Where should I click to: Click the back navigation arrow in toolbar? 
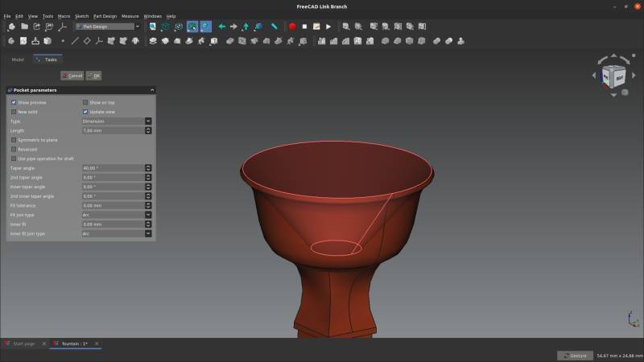(x=222, y=27)
